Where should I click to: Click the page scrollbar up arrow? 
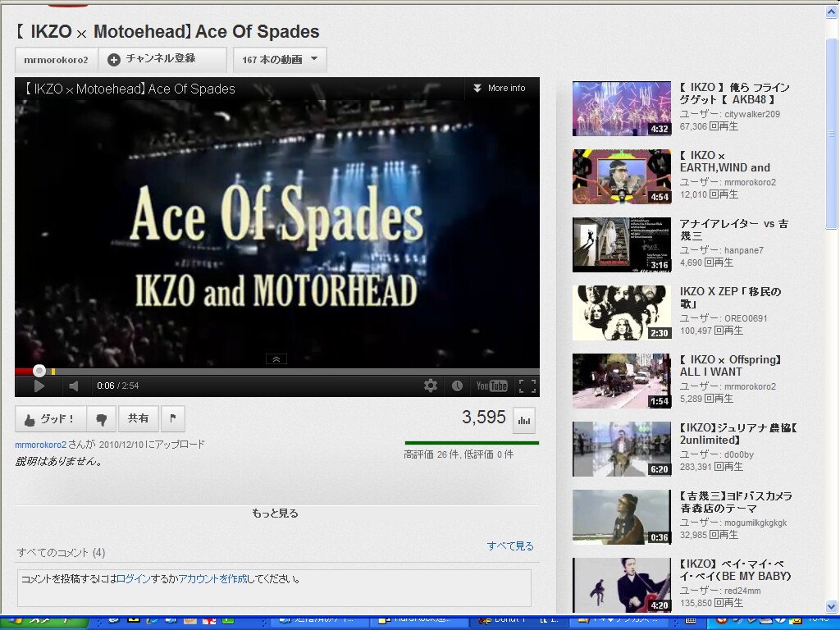point(832,11)
